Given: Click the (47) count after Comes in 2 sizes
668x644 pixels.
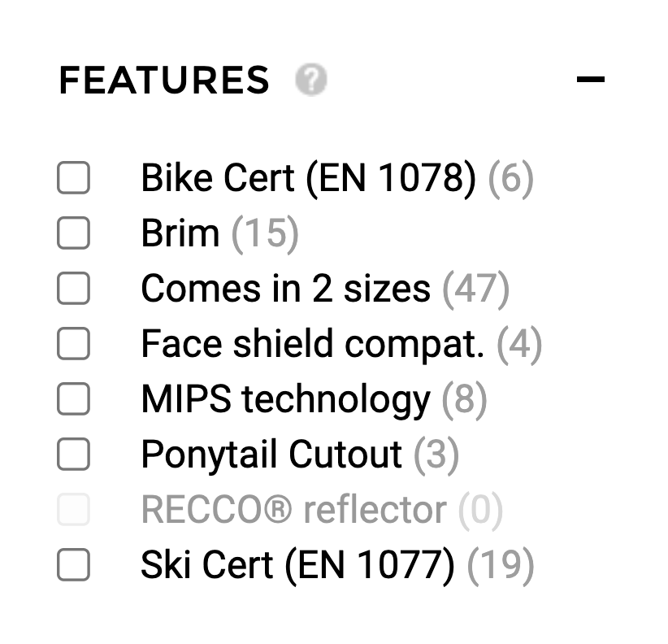Looking at the screenshot, I should coord(476,289).
